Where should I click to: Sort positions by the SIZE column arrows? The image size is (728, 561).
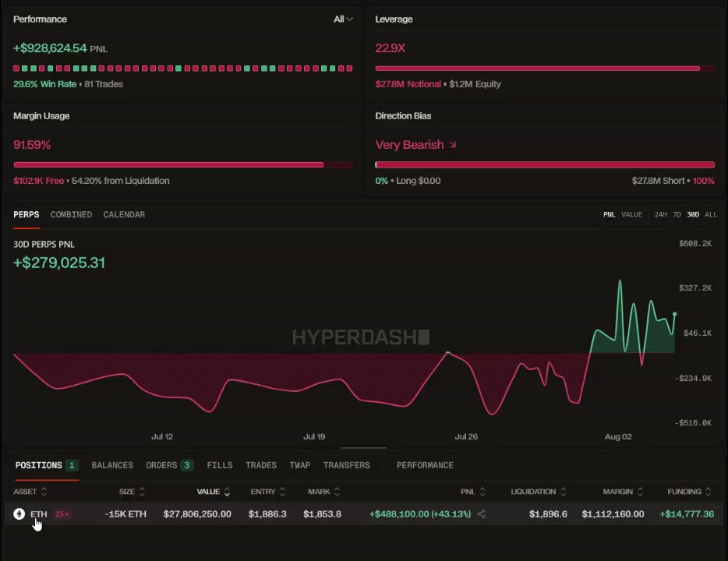pyautogui.click(x=142, y=492)
